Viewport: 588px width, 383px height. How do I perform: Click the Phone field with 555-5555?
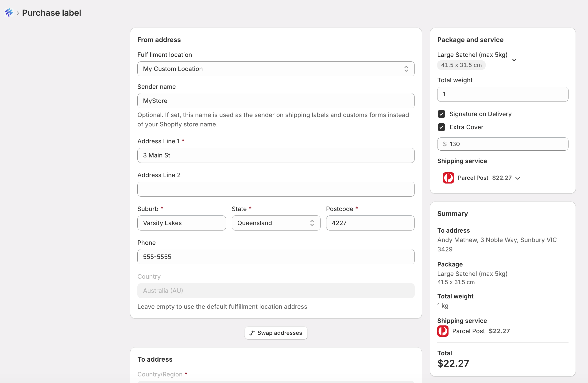click(276, 257)
